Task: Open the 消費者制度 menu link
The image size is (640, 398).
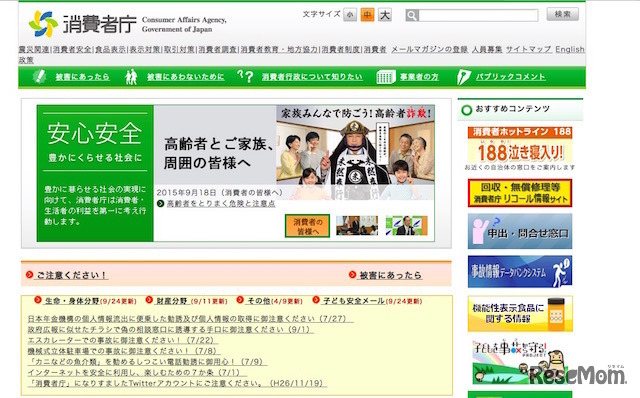Action: pos(340,49)
